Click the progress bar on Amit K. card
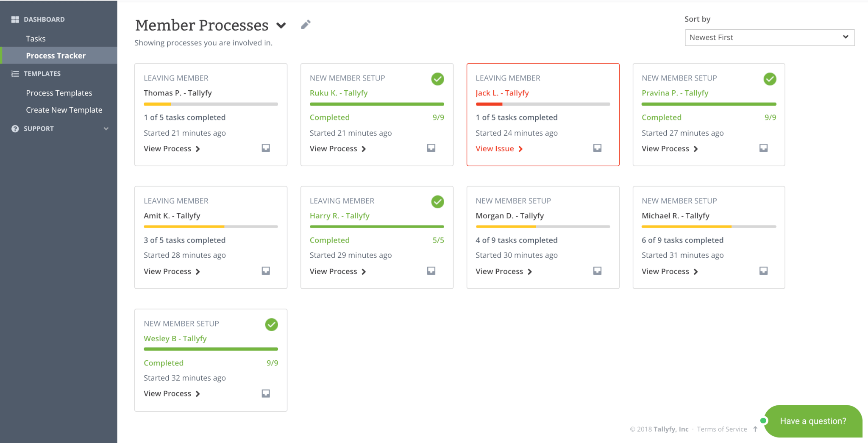This screenshot has width=868, height=443. 211,226
